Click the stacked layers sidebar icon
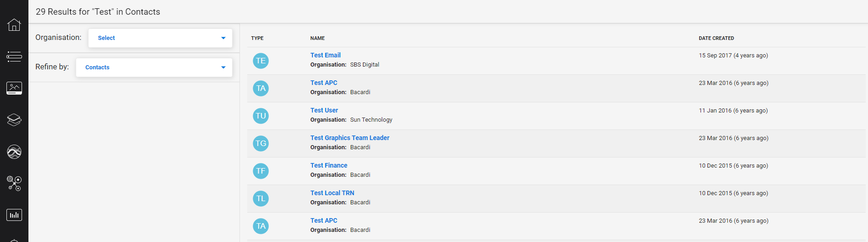Viewport: 868px width, 242px height. tap(14, 120)
